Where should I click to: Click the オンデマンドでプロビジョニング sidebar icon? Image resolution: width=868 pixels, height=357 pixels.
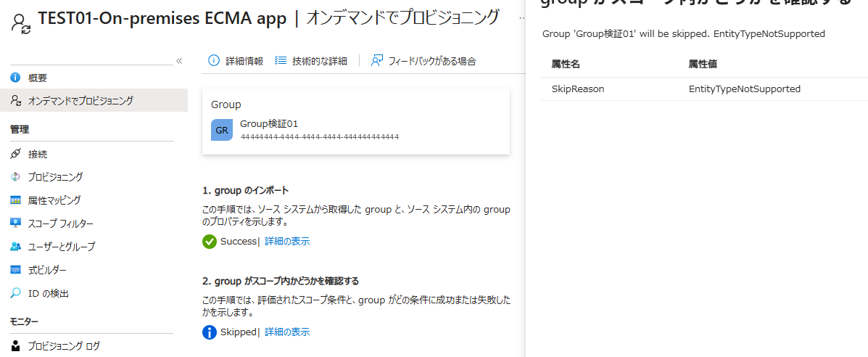[15, 100]
